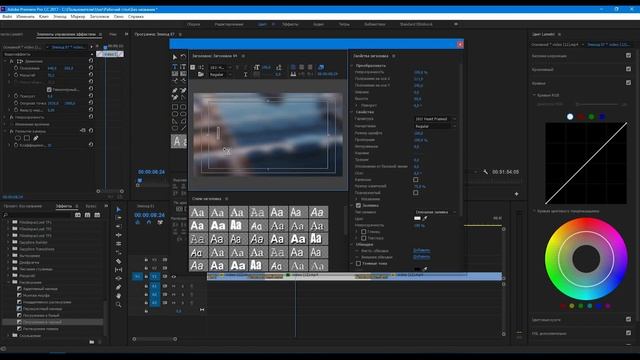Open the font family dropdown in title properties
The height and width of the screenshot is (360, 640).
tap(435, 119)
